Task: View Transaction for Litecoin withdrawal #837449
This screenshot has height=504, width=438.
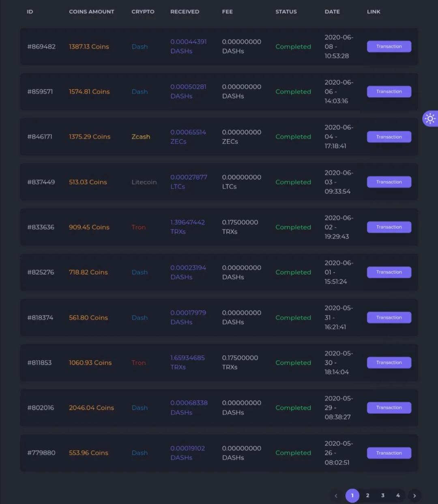Action: (389, 182)
